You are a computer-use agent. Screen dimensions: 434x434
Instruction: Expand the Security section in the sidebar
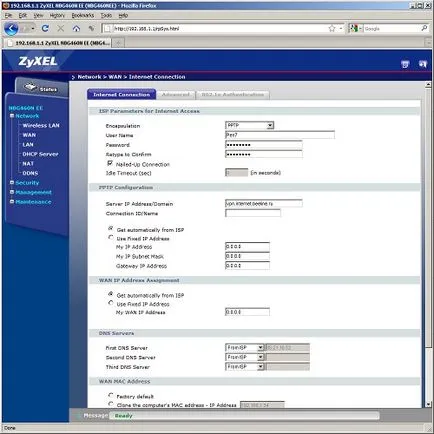pos(27,183)
